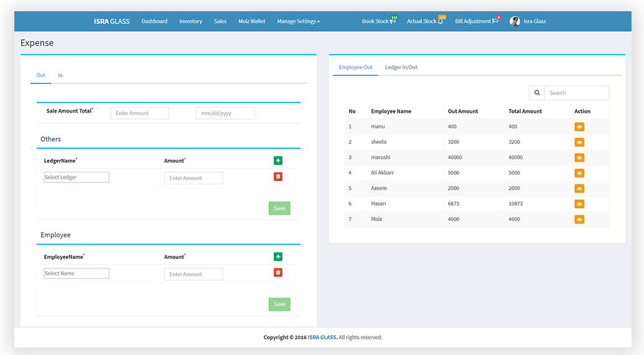The width and height of the screenshot is (644, 355).
Task: Click the Sale Amount Total input field
Action: click(x=140, y=113)
